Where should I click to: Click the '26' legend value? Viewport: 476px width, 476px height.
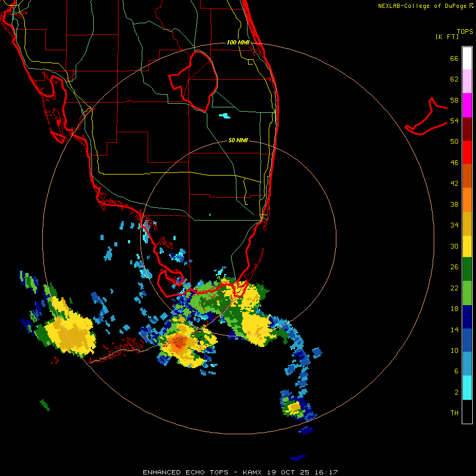point(454,267)
